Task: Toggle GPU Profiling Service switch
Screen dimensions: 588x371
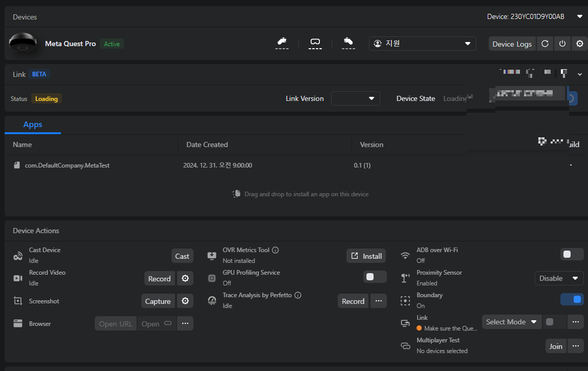Action: click(x=375, y=277)
